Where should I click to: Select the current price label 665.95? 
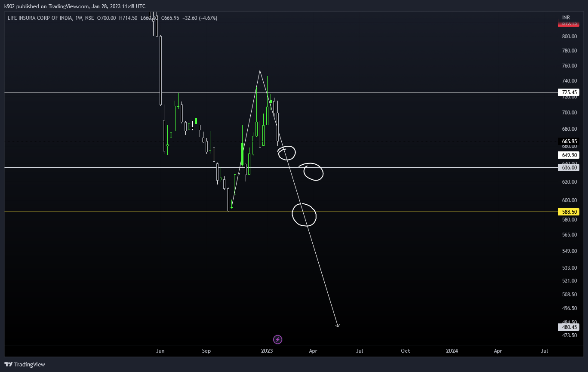click(568, 141)
